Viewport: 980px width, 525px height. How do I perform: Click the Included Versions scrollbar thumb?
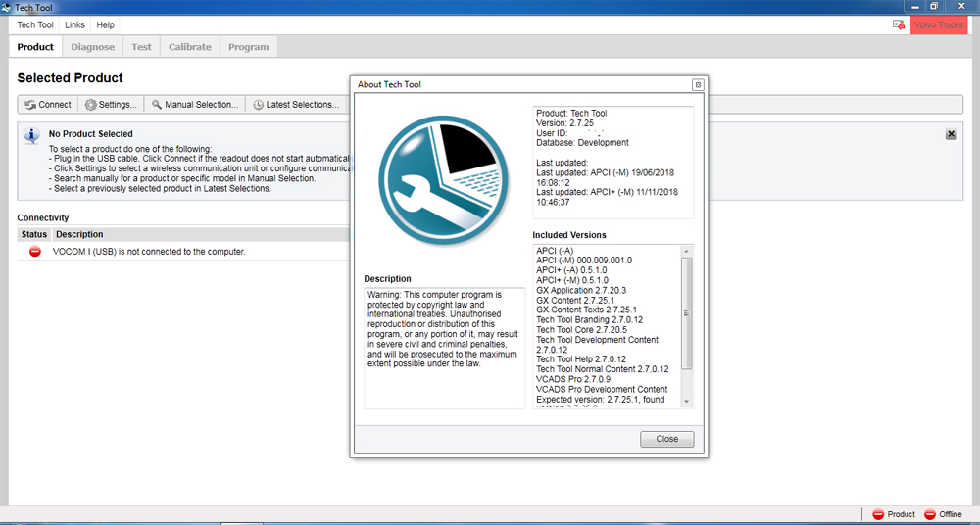pos(687,313)
